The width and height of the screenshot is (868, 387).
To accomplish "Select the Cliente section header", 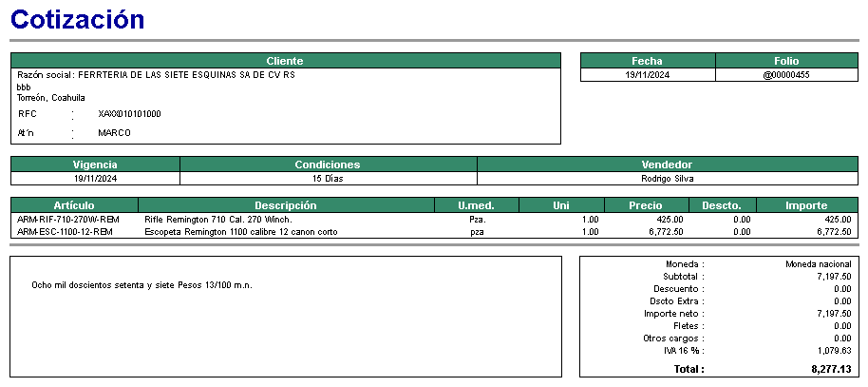I will tap(285, 61).
